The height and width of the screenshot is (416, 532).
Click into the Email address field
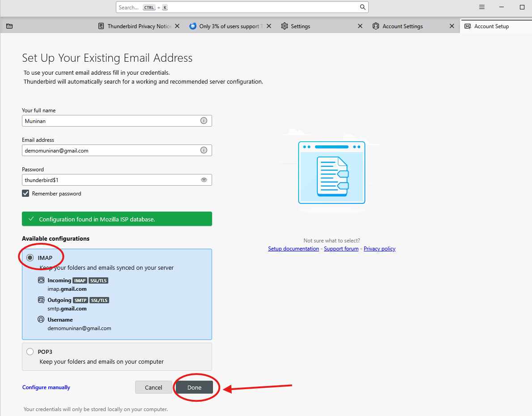click(x=117, y=150)
